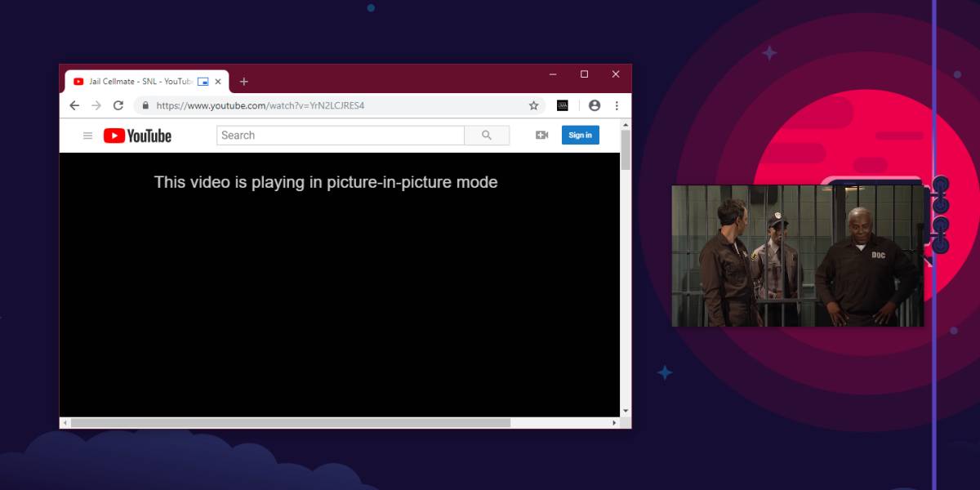The height and width of the screenshot is (490, 980).
Task: Click the picture-in-picture floating video window
Action: pos(798,256)
